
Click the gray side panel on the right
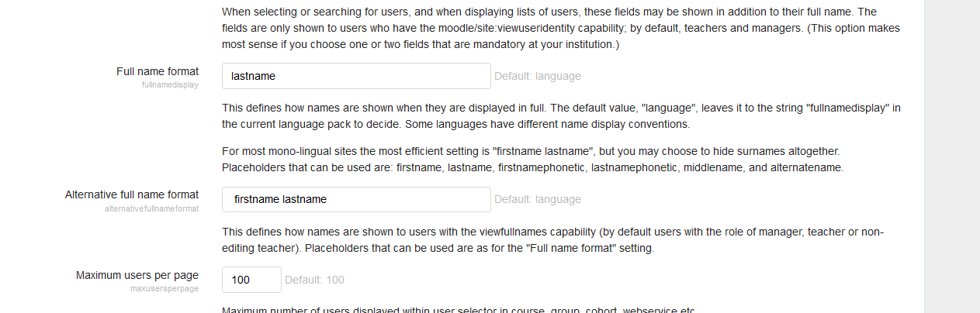pyautogui.click(x=952, y=156)
